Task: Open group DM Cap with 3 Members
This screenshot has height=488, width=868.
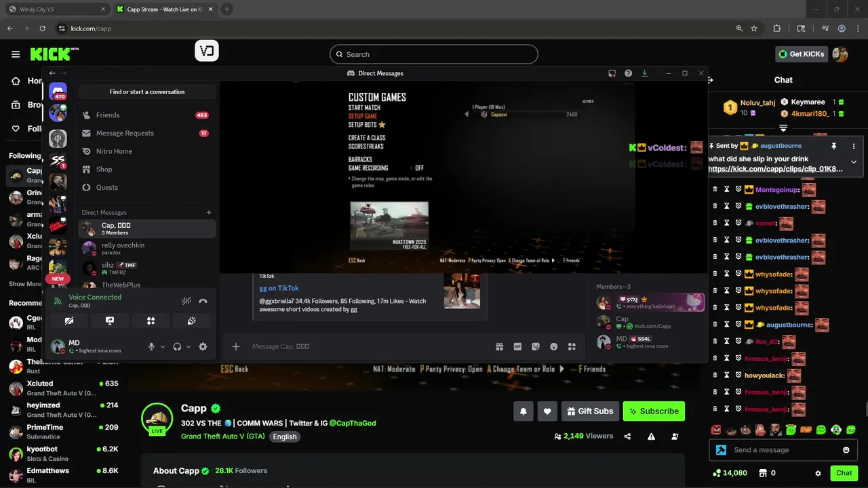Action: (x=147, y=228)
